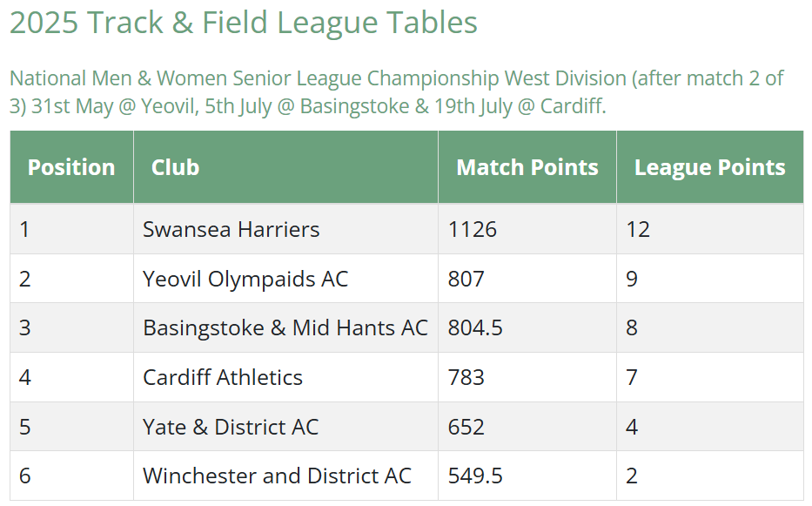
Task: Click the 1126 match points value
Action: pyautogui.click(x=473, y=229)
